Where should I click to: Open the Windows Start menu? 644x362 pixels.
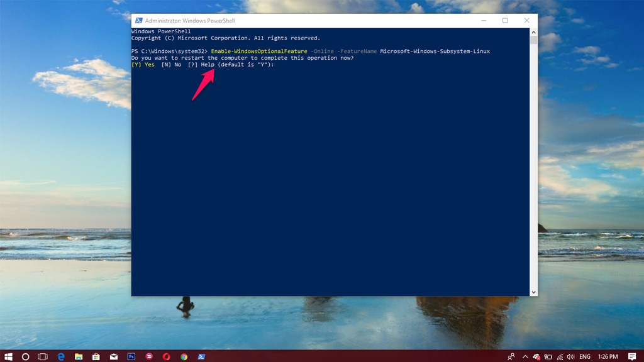point(8,356)
